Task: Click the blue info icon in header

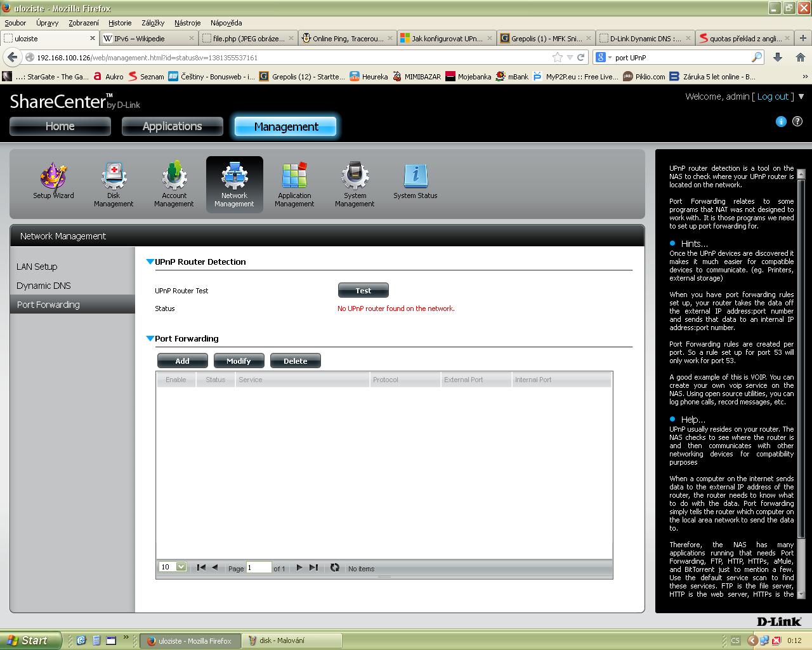Action: click(781, 121)
